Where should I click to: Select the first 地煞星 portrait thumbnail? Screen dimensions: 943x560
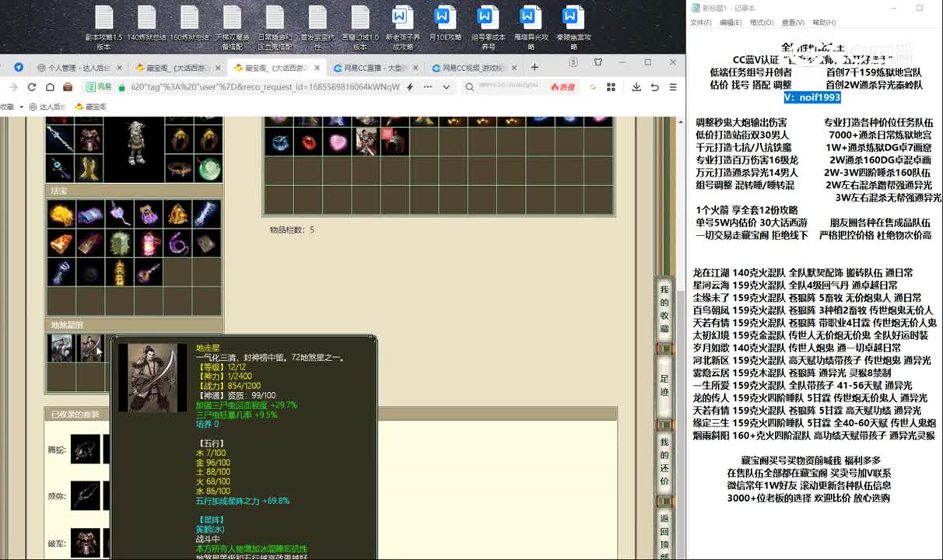coord(61,348)
